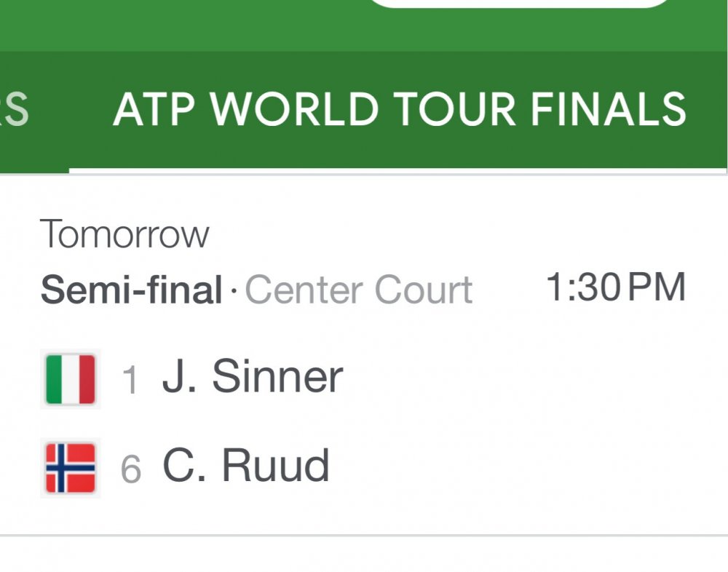Click the Norwegian flag icon
Image resolution: width=728 pixels, height=572 pixels.
point(70,468)
